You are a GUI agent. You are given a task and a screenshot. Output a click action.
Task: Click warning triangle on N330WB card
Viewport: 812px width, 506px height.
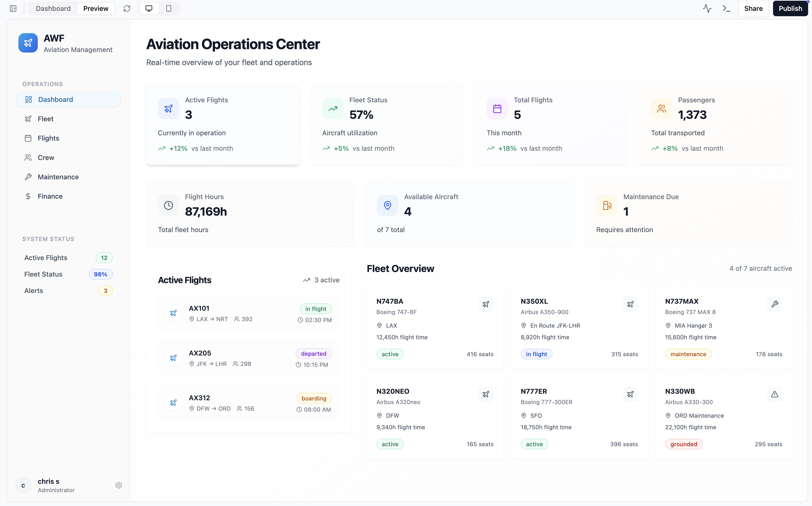(x=774, y=394)
